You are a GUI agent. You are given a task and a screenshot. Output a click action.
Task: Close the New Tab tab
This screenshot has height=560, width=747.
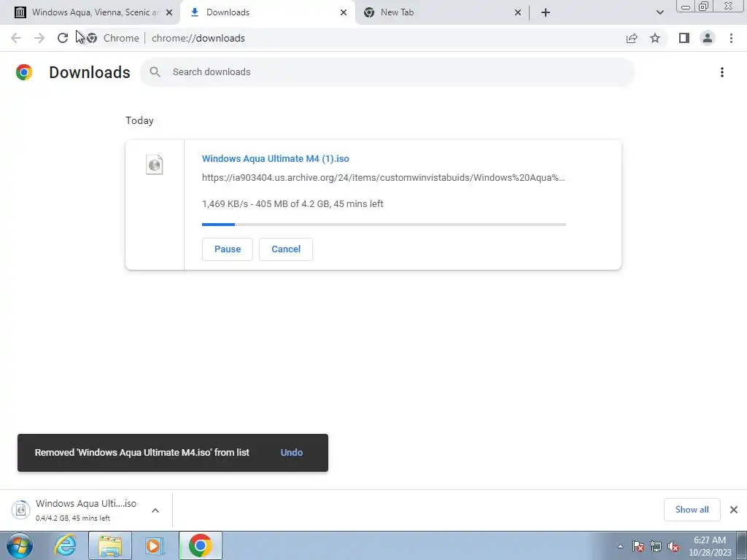pyautogui.click(x=518, y=12)
